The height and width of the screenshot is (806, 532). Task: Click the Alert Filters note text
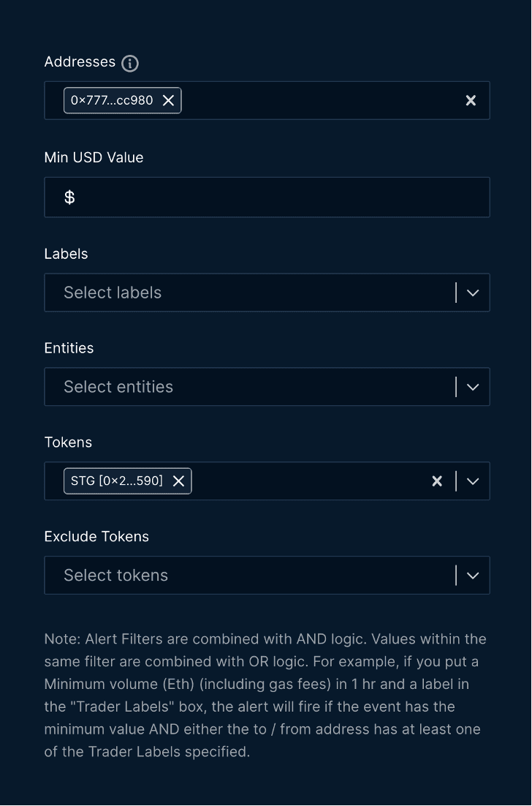[x=265, y=695]
